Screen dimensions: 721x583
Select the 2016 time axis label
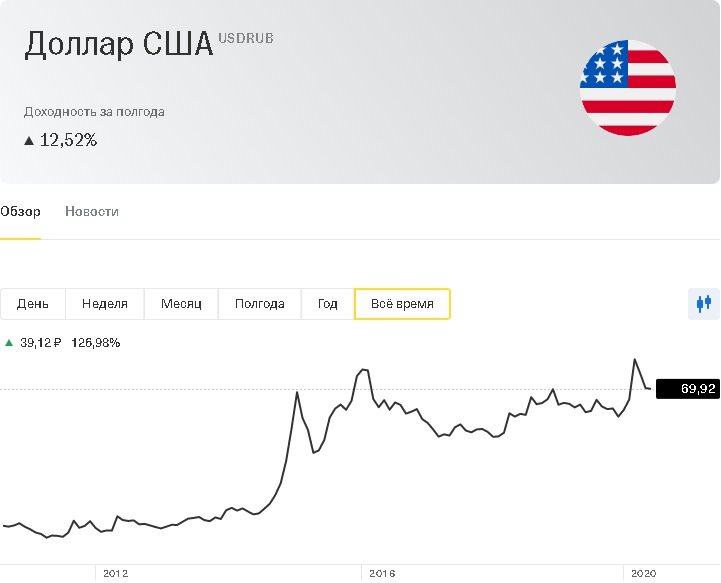point(382,573)
